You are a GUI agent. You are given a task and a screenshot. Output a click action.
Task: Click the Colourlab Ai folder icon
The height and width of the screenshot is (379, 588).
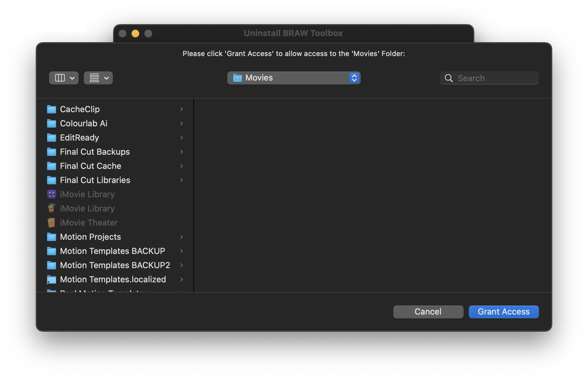coord(52,123)
